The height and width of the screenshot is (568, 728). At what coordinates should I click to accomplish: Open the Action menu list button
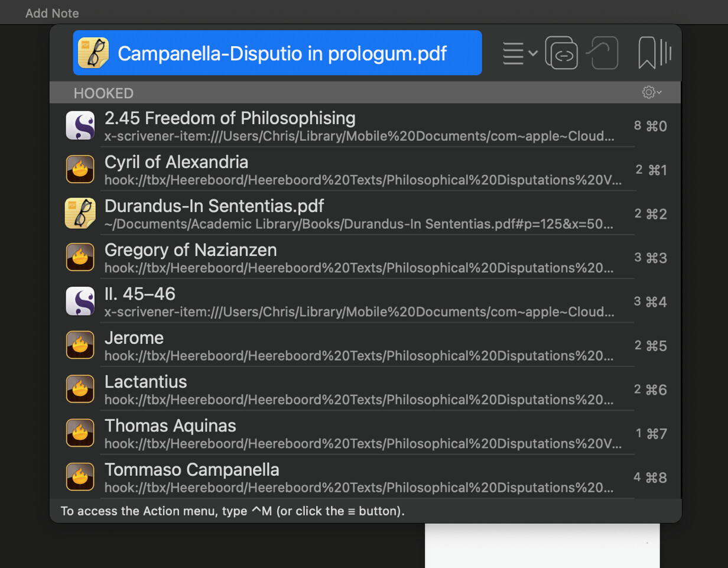pyautogui.click(x=519, y=53)
